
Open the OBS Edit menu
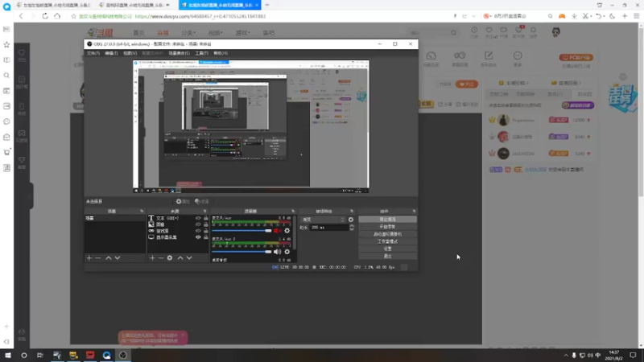pos(111,53)
